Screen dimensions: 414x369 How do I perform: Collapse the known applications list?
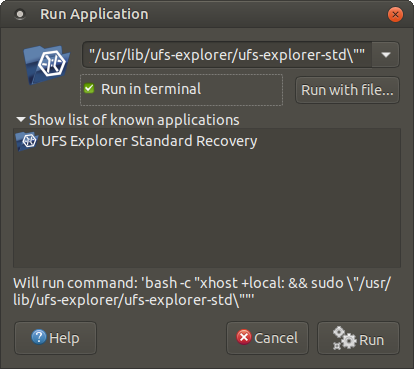[x=21, y=119]
